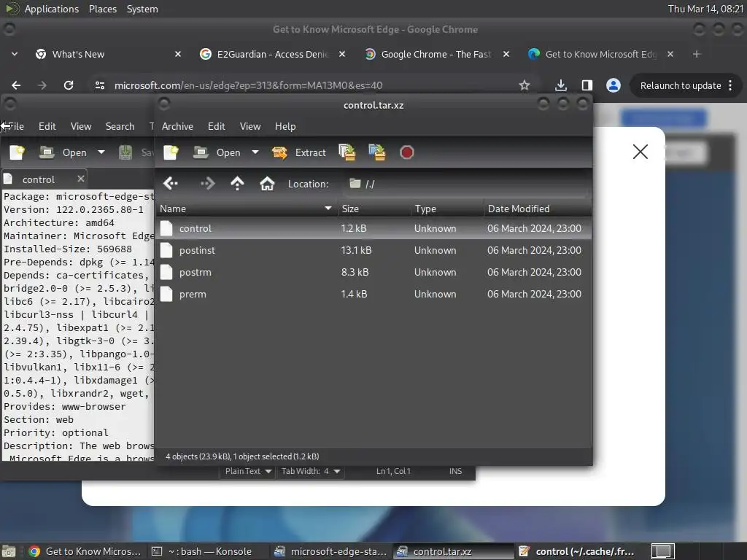Screen dimensions: 747x560
Task: Go forward with archive manager forward arrow
Action: [207, 183]
